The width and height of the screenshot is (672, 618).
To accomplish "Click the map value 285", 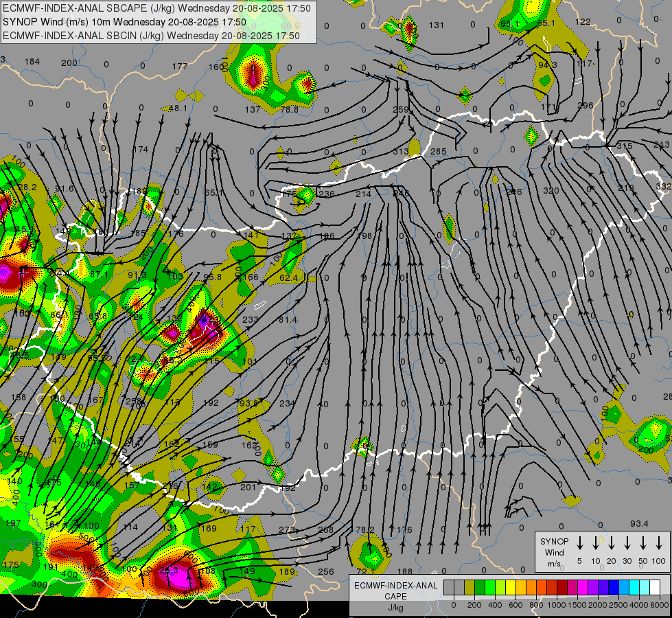I will click(x=439, y=151).
